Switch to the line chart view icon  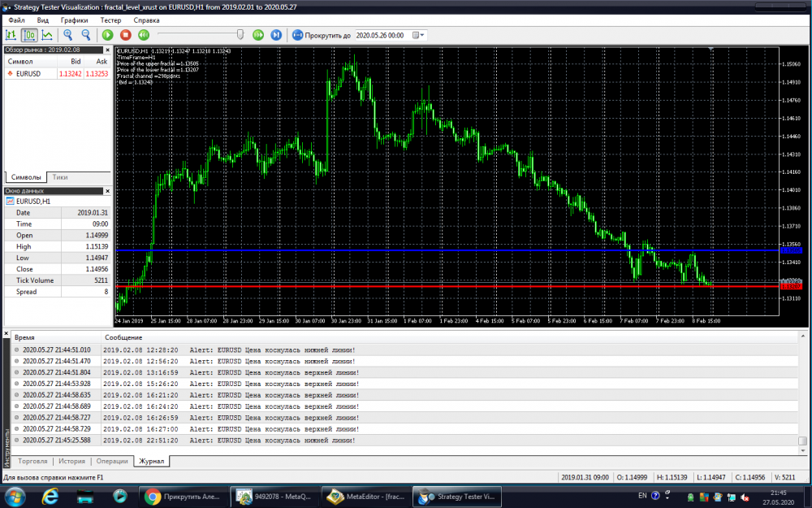[x=47, y=35]
